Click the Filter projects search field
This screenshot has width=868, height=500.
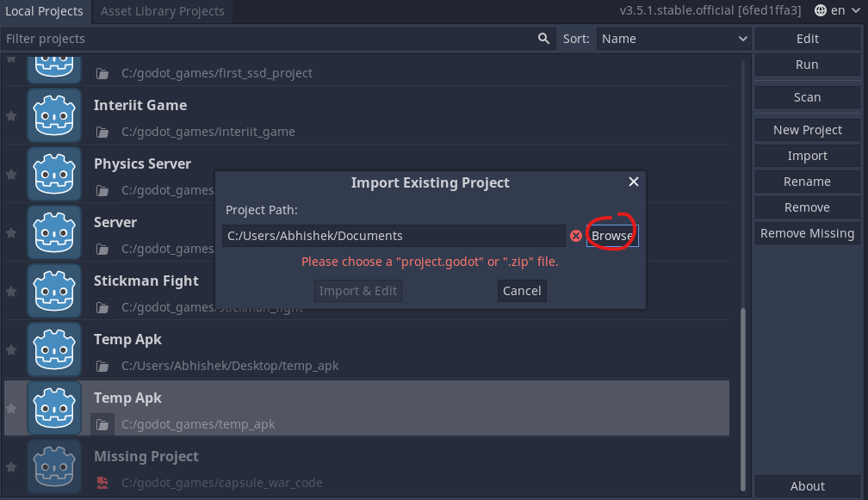[278, 39]
